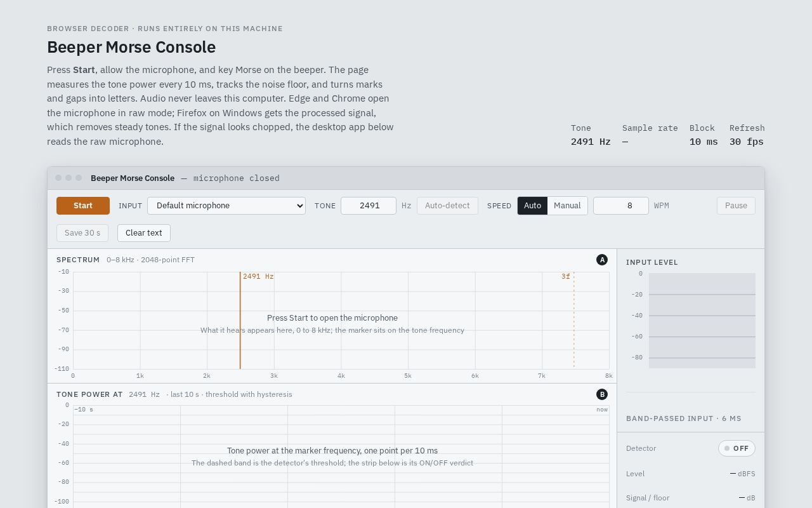
Task: Click 'Tone power at the marker frequency' placeholder text
Action: tap(332, 451)
